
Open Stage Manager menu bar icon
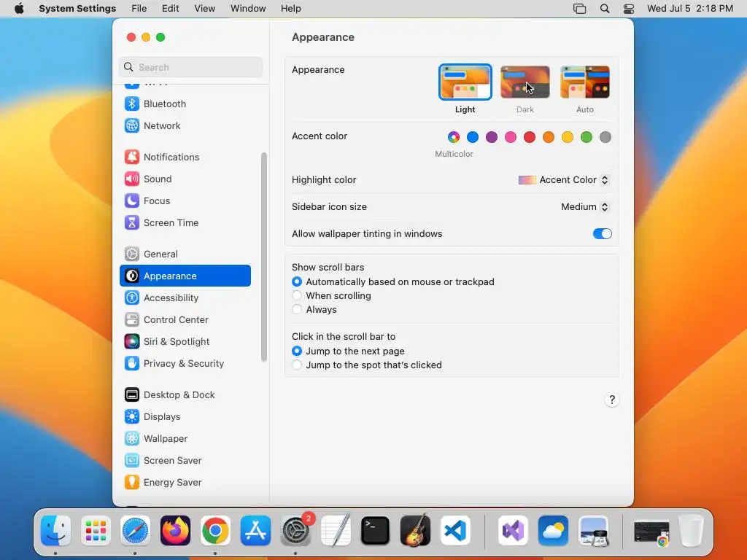[579, 9]
